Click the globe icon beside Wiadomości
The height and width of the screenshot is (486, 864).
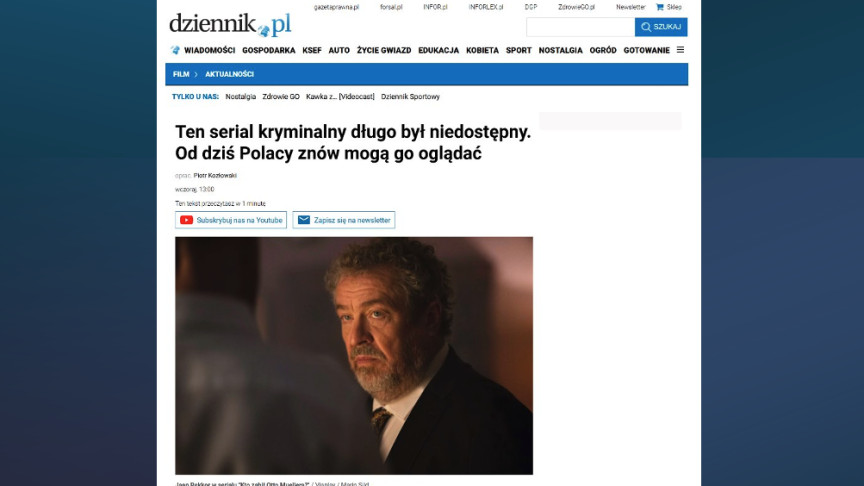tap(175, 50)
